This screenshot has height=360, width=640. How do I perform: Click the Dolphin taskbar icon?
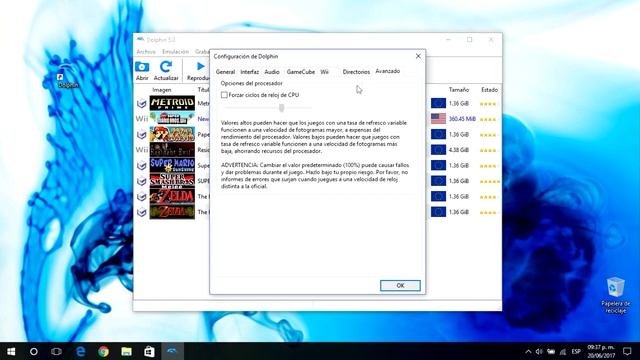[172, 351]
